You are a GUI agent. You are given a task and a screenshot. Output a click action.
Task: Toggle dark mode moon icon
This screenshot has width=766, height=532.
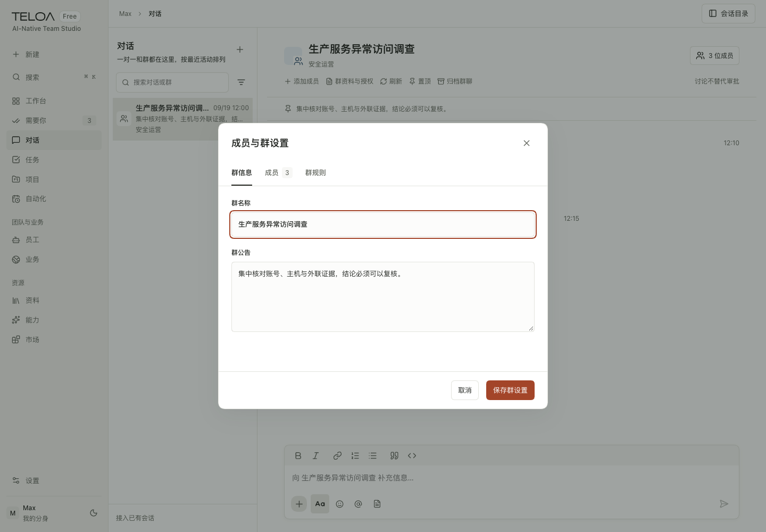click(94, 513)
